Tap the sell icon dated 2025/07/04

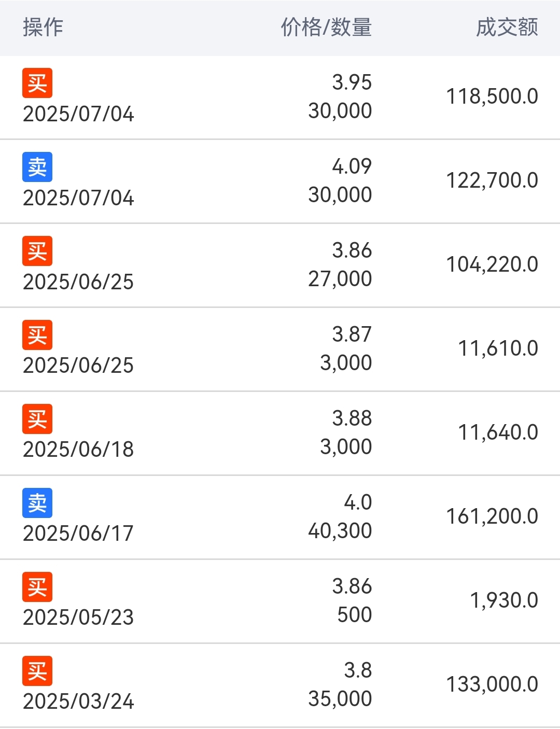37,167
